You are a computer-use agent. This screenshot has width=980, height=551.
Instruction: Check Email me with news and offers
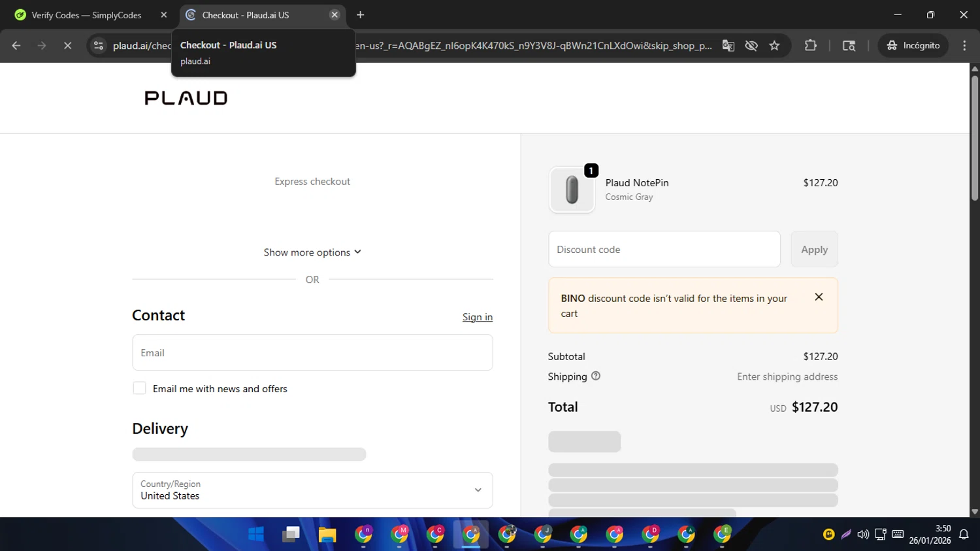pyautogui.click(x=139, y=388)
